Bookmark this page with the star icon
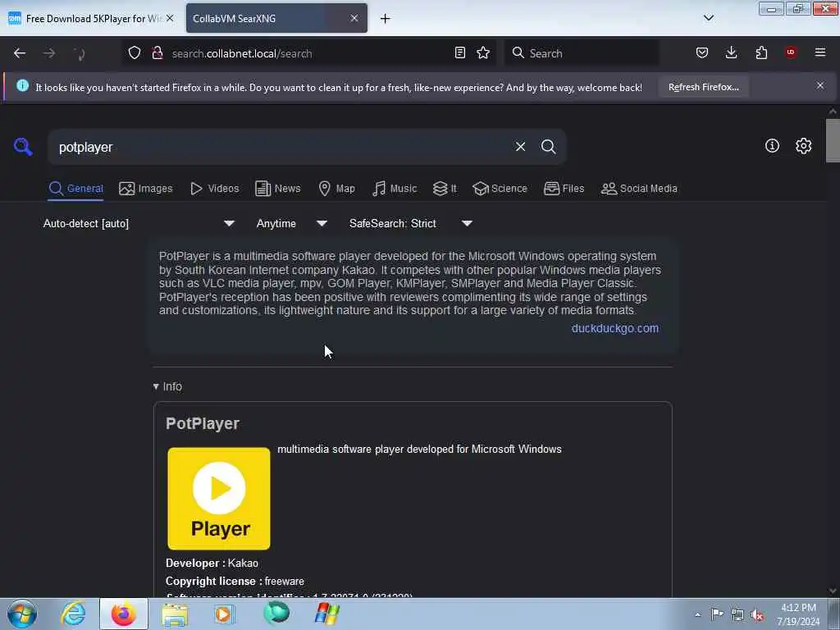This screenshot has height=630, width=840. click(483, 52)
